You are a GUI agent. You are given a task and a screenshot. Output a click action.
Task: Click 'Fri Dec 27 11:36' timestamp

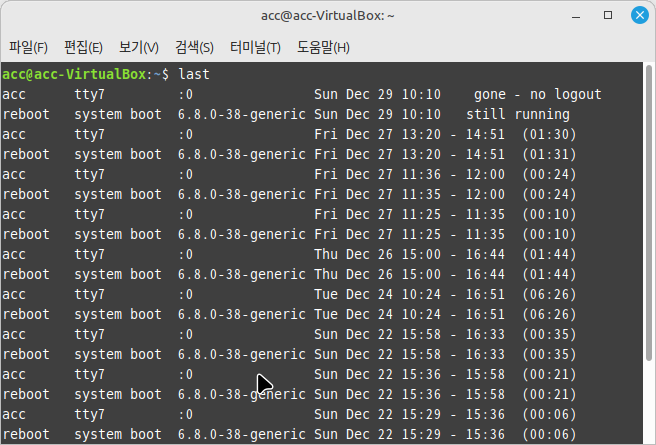pos(377,174)
